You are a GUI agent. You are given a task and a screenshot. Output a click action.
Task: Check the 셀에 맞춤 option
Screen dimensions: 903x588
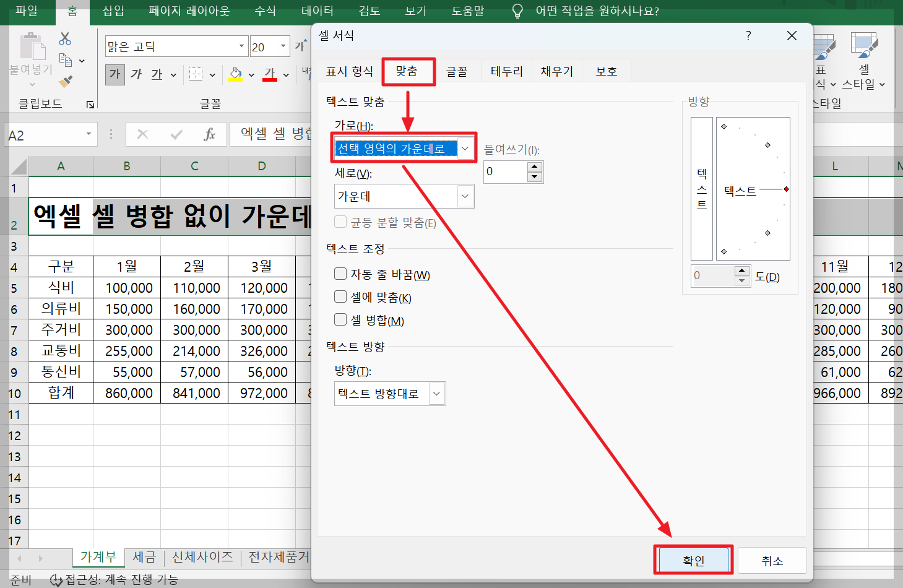(340, 296)
